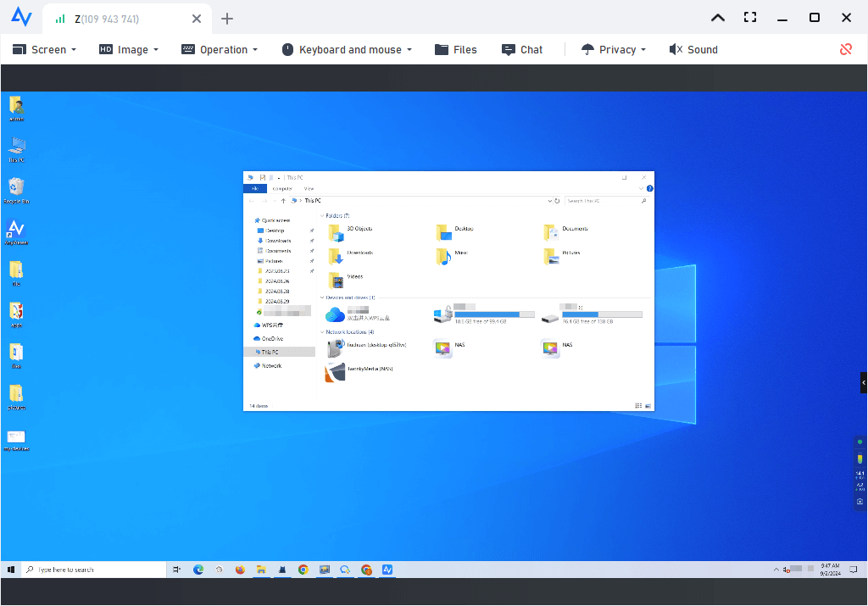Open the Chat window
This screenshot has width=868, height=606.
point(522,49)
